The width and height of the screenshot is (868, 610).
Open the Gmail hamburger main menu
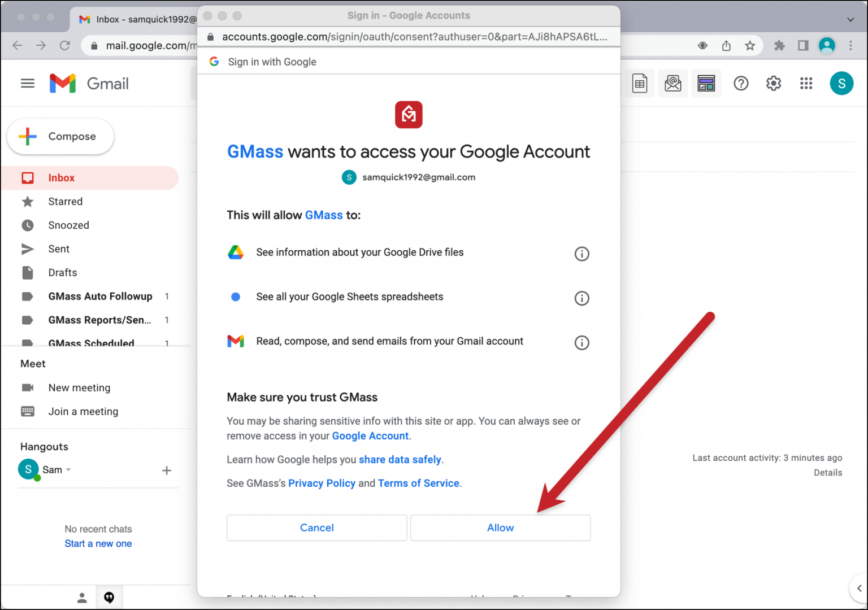[x=27, y=83]
